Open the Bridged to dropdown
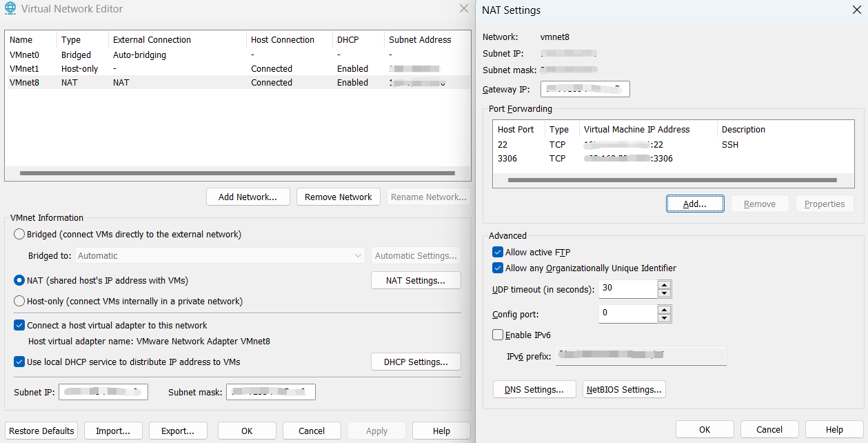This screenshot has height=443, width=868. pos(220,256)
